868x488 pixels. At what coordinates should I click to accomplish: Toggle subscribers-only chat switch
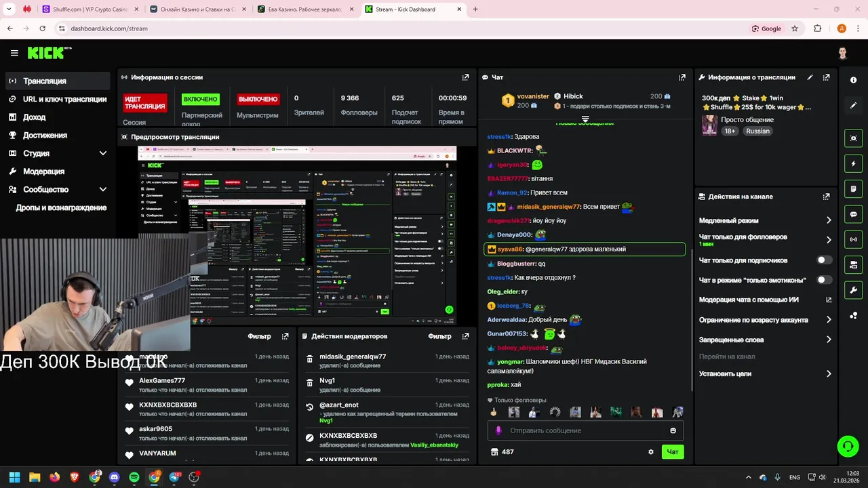[x=825, y=260]
